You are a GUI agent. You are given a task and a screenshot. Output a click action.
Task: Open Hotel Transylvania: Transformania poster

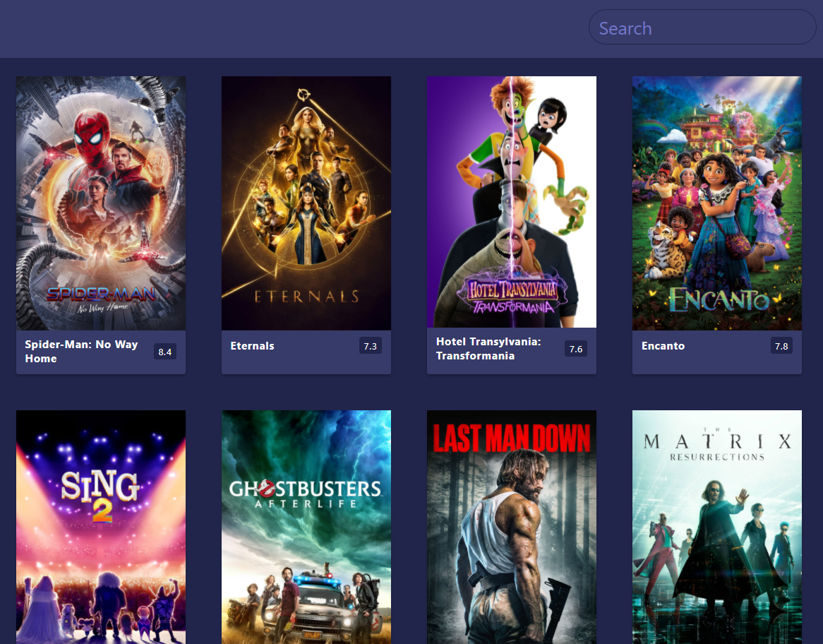[x=512, y=202]
